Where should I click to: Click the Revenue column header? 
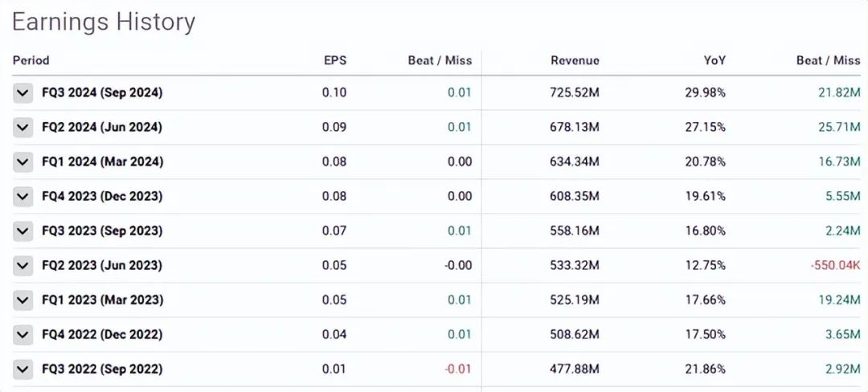pyautogui.click(x=575, y=60)
